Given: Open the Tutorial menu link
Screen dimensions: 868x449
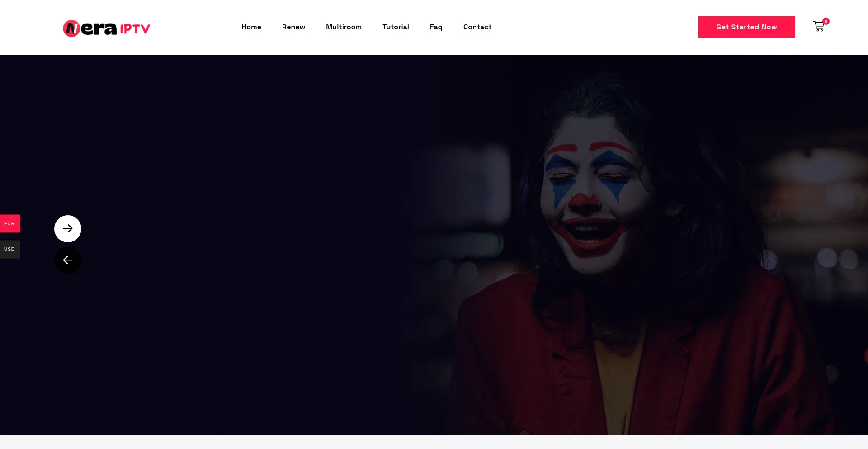Looking at the screenshot, I should 396,27.
